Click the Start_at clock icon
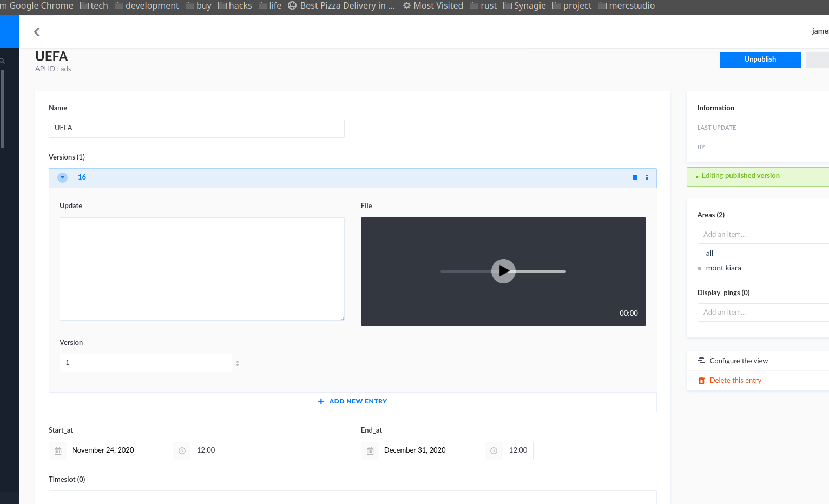 click(182, 451)
